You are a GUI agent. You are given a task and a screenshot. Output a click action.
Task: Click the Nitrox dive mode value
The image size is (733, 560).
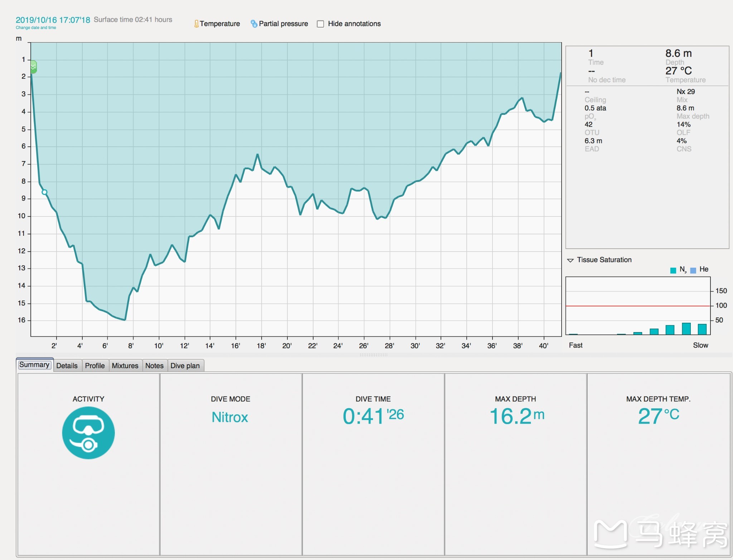230,417
